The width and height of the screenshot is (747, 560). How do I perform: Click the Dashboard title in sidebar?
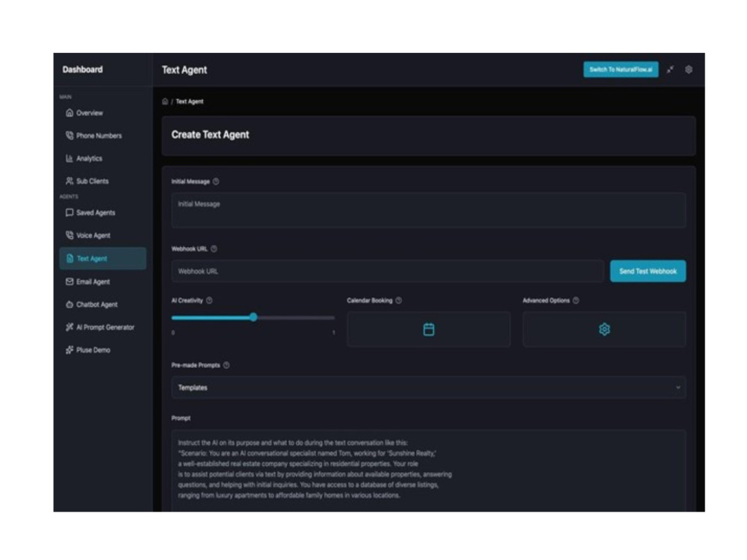pos(82,69)
